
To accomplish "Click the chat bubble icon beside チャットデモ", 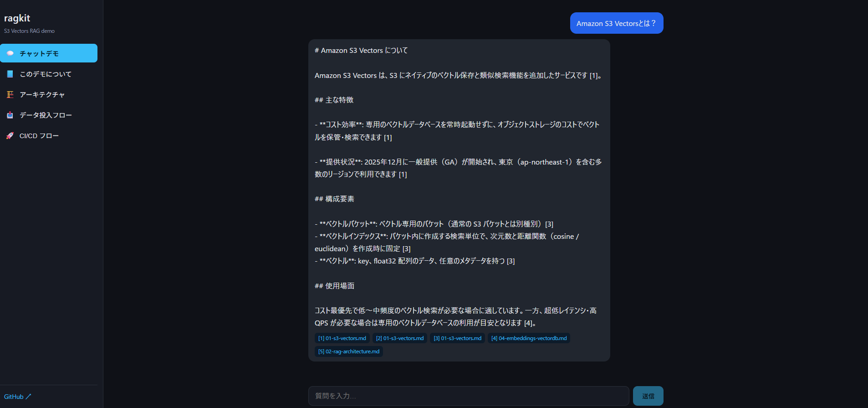I will coord(10,53).
